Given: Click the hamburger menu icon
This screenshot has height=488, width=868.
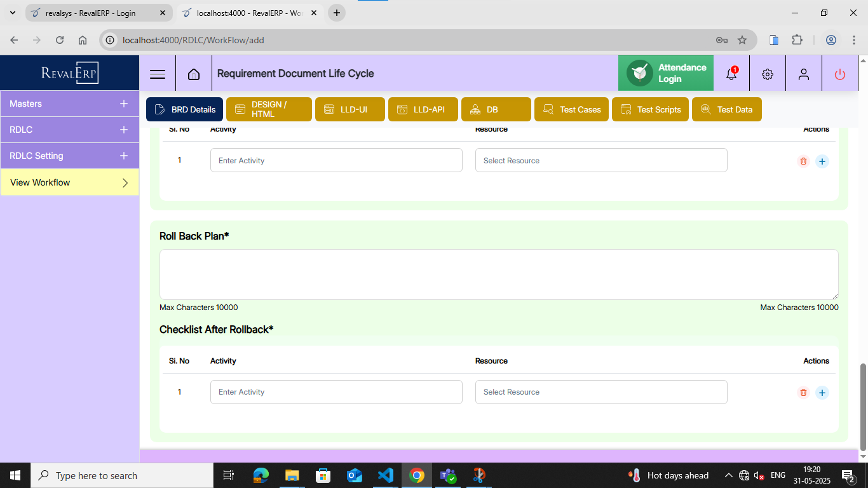Looking at the screenshot, I should 157,74.
